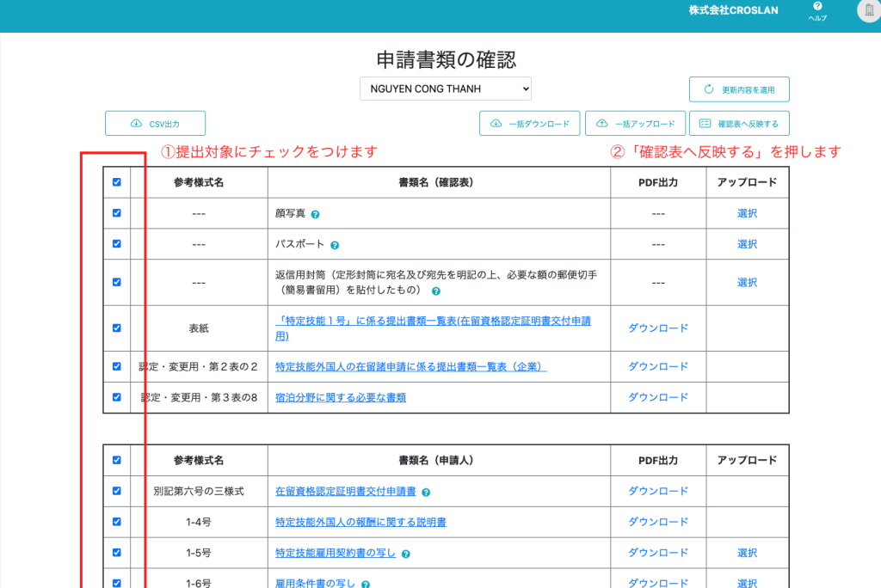Click ダウンロード for 別記第六号の三様式 row
The height and width of the screenshot is (588, 881).
658,491
